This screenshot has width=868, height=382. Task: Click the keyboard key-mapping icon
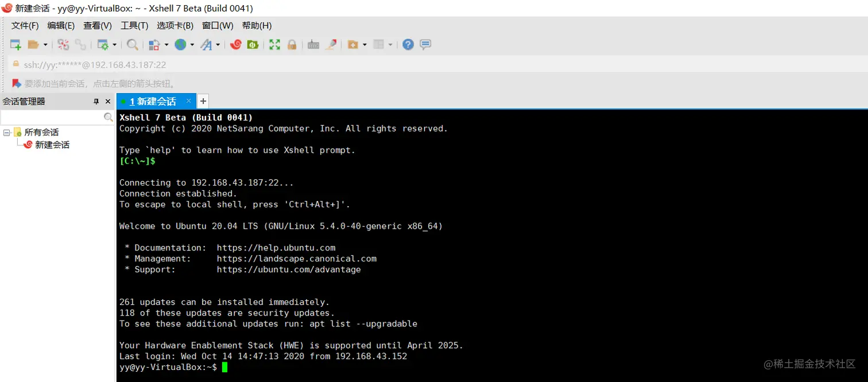pyautogui.click(x=313, y=44)
